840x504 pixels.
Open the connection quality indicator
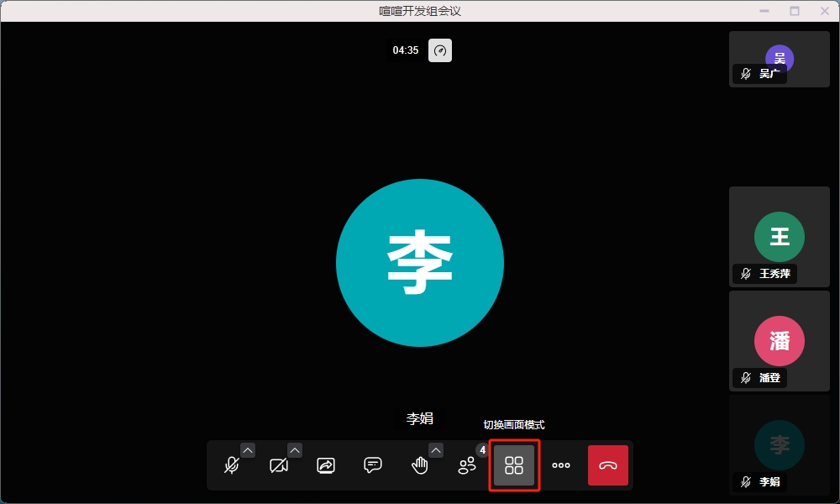(440, 50)
